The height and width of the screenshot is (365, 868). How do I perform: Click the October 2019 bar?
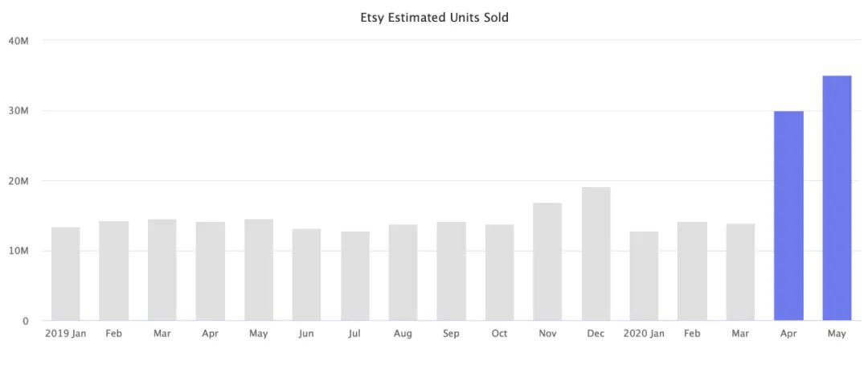[x=499, y=273]
